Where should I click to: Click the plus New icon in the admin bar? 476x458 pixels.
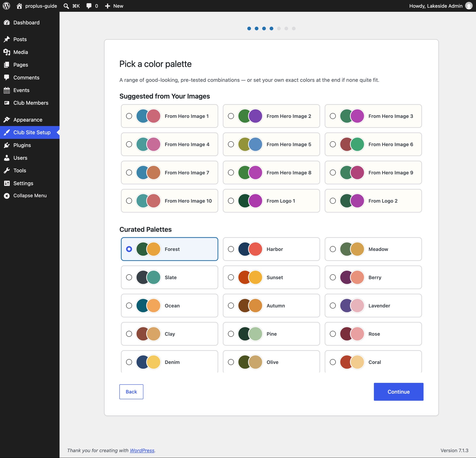coord(107,6)
